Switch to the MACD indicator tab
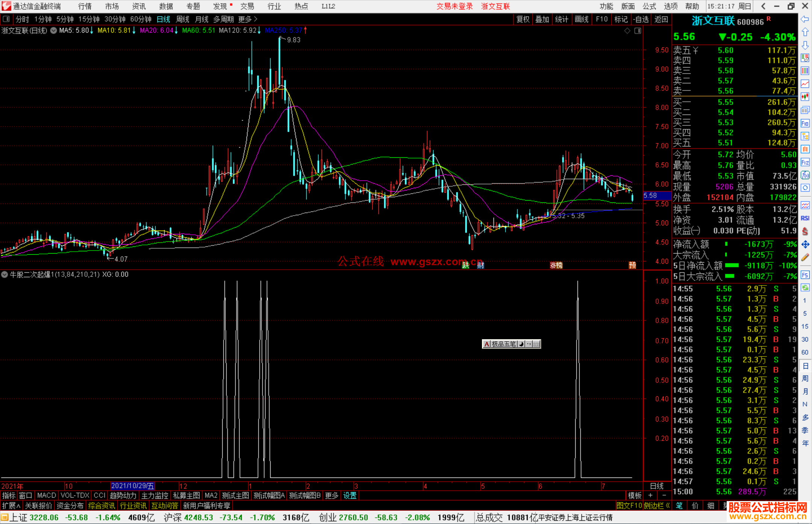Image resolution: width=812 pixels, height=524 pixels. pyautogui.click(x=46, y=495)
